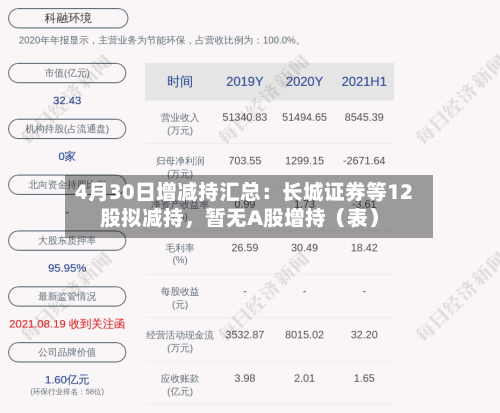The height and width of the screenshot is (413, 500).
Task: Click the market value 32.43
Action: [x=67, y=100]
